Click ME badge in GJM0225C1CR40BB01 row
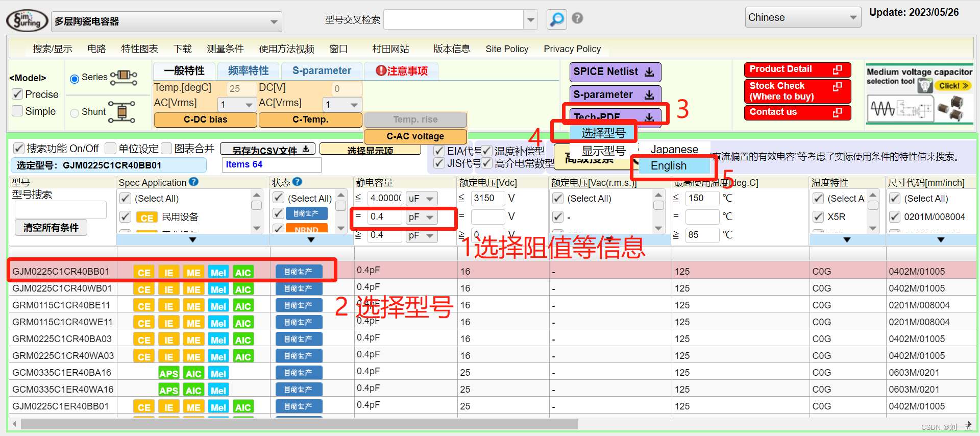This screenshot has width=980, height=436. point(193,273)
